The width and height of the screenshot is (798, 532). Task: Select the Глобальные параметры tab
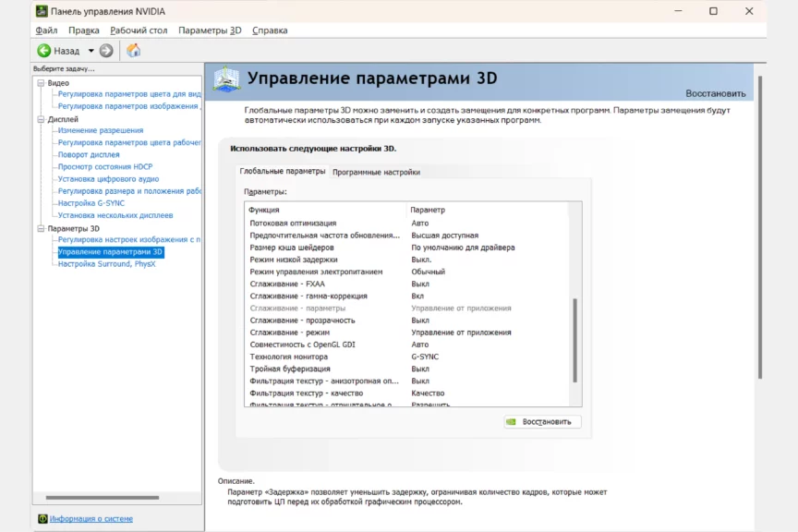click(282, 171)
